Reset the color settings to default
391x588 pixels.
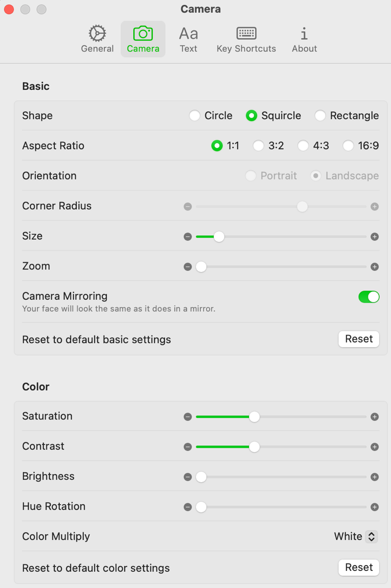359,567
